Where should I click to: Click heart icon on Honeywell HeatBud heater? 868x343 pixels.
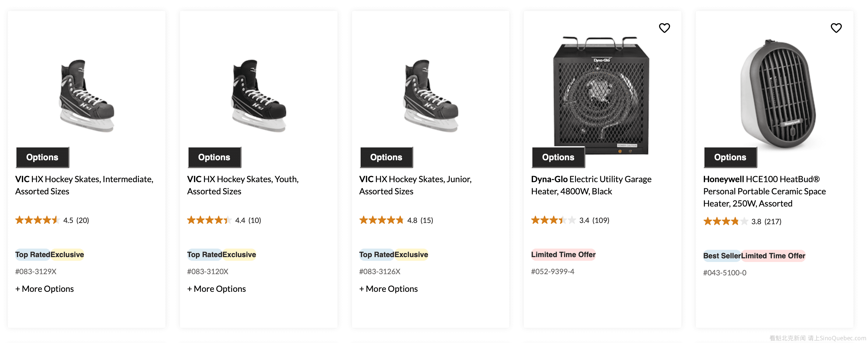836,28
